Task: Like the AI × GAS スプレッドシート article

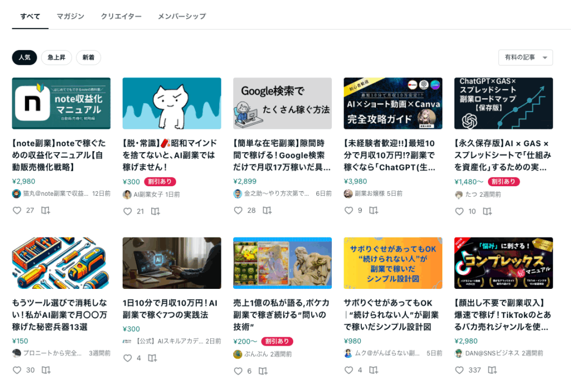Action: coord(459,211)
